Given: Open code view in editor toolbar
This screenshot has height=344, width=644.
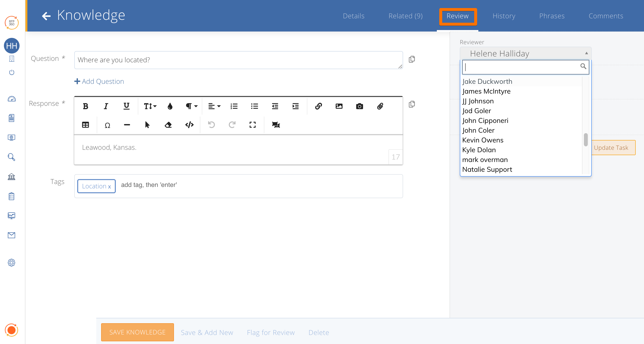Looking at the screenshot, I should click(x=189, y=125).
